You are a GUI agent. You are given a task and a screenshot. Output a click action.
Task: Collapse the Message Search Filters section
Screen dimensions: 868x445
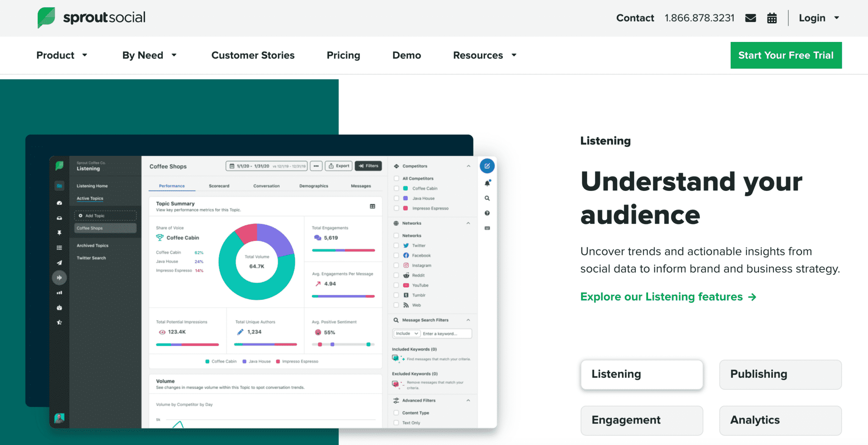tap(468, 320)
